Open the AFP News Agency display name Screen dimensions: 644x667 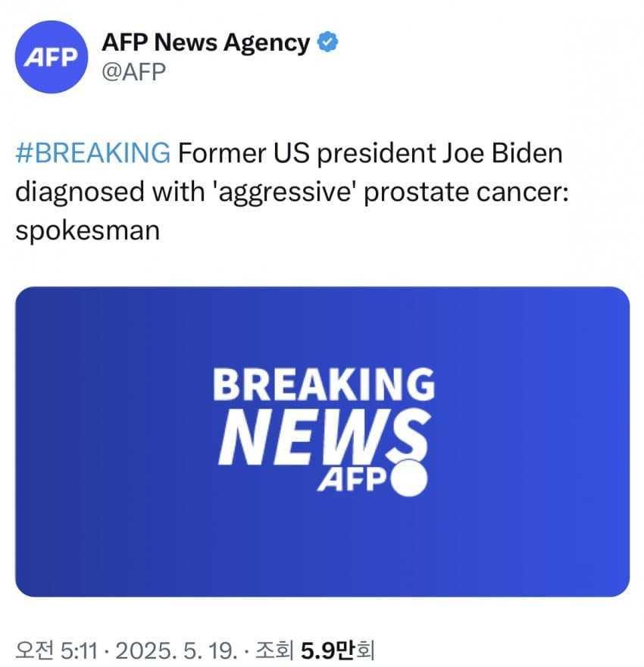[x=205, y=43]
